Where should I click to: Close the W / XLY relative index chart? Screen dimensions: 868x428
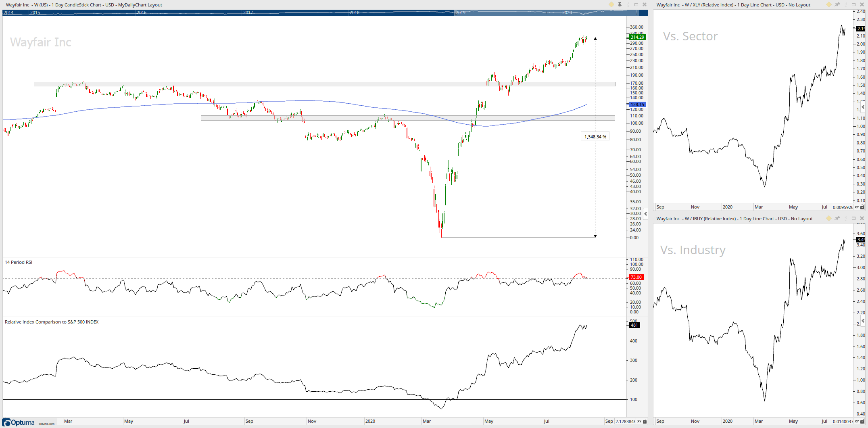pyautogui.click(x=862, y=4)
